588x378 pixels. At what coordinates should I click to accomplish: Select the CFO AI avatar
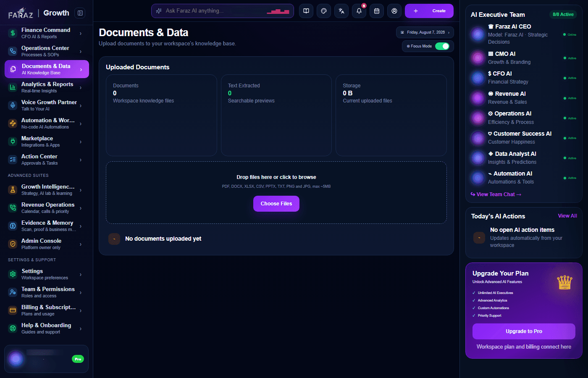pyautogui.click(x=478, y=78)
